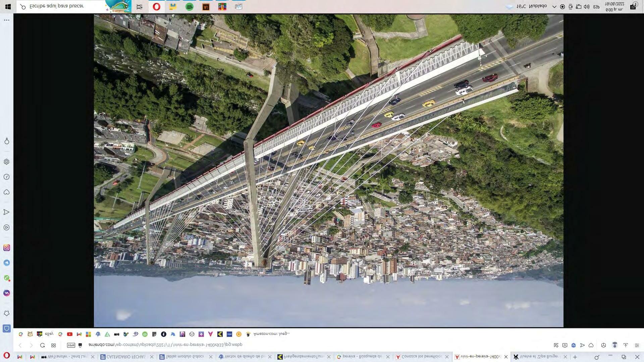Toggle the VPN badge in address bar
This screenshot has height=362, width=644.
point(71,345)
